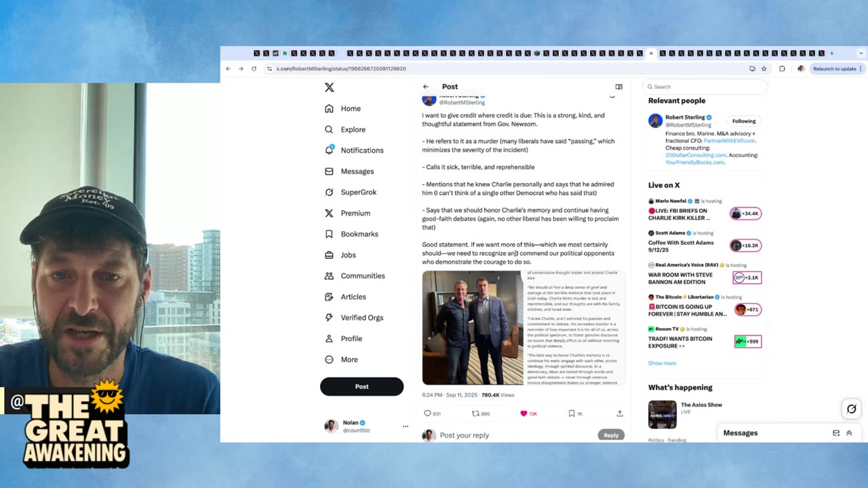Click new message icon in Messages drawer

836,433
